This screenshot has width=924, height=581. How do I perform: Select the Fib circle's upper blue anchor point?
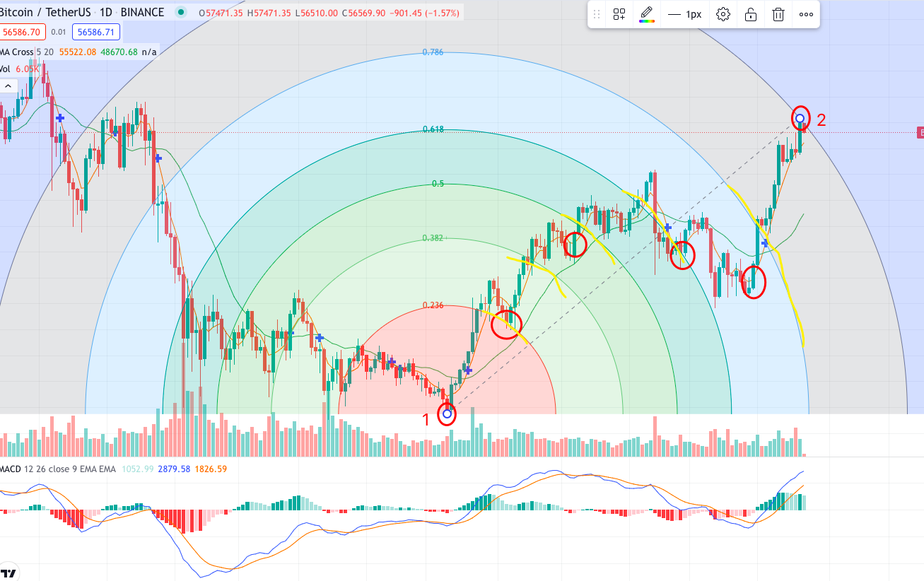point(800,118)
